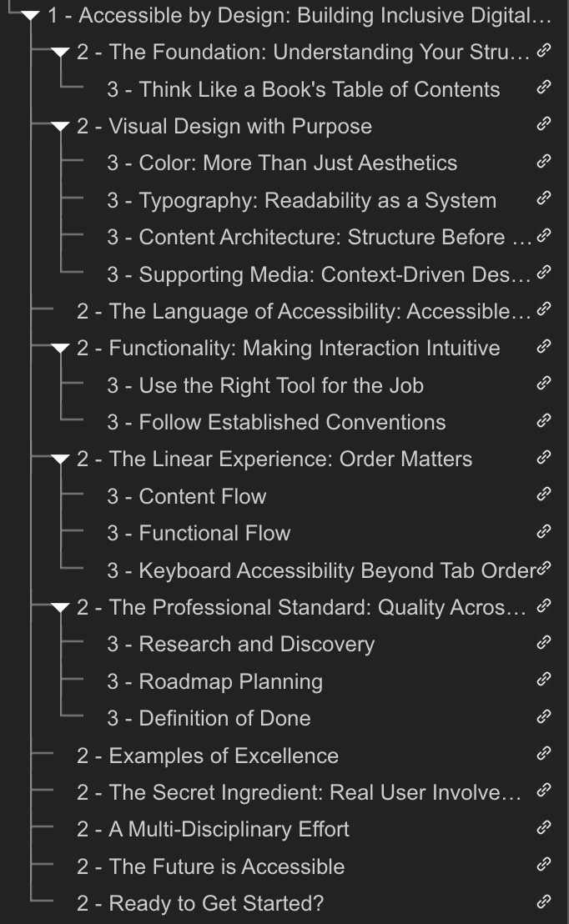Select Typography: Readability as a System heading
This screenshot has width=569, height=924.
click(301, 200)
